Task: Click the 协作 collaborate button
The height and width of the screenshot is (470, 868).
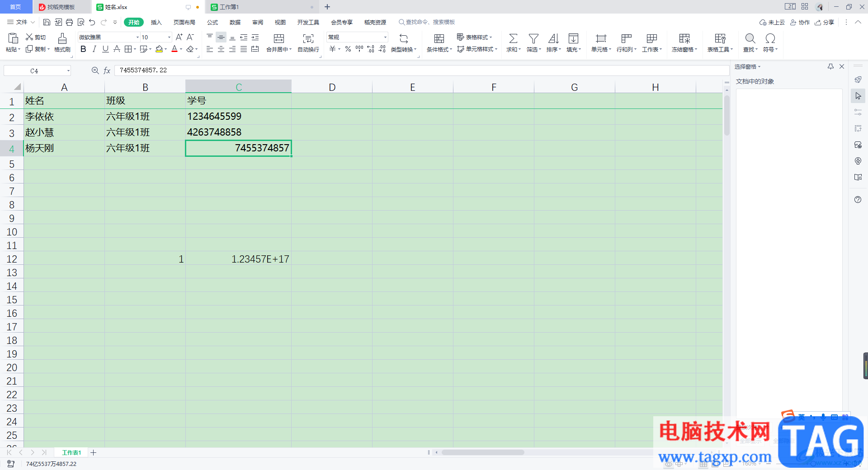Action: (800, 22)
